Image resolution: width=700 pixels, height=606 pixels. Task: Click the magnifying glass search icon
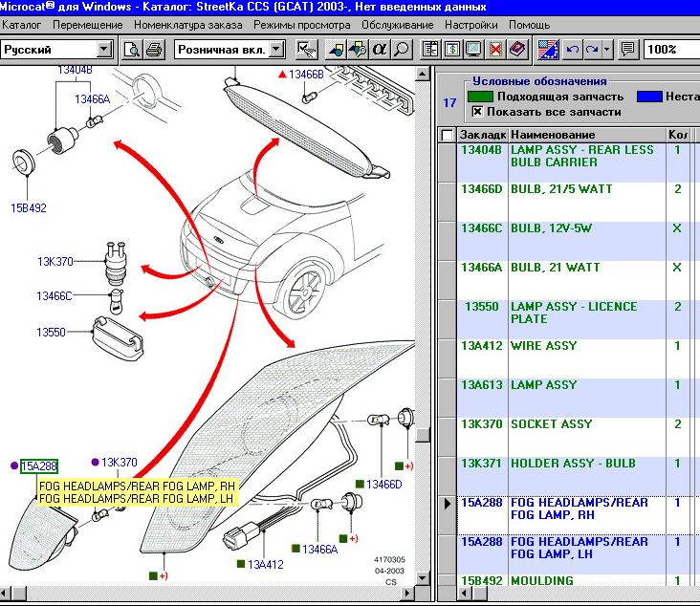401,49
